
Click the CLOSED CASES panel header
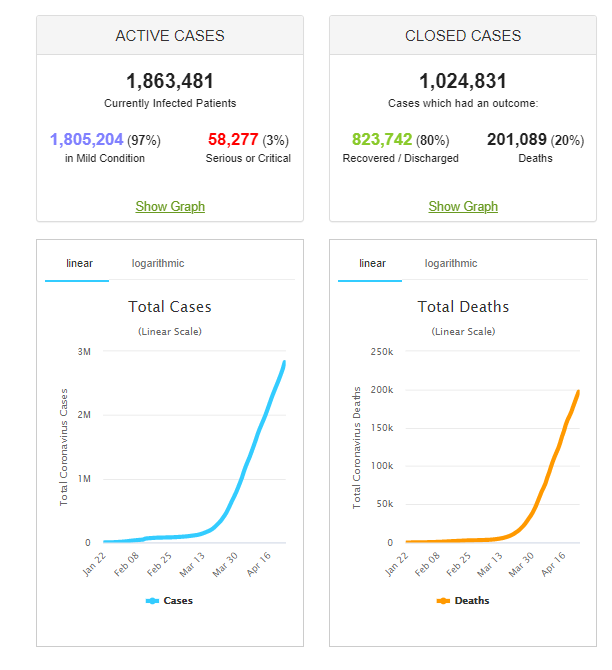pos(463,36)
